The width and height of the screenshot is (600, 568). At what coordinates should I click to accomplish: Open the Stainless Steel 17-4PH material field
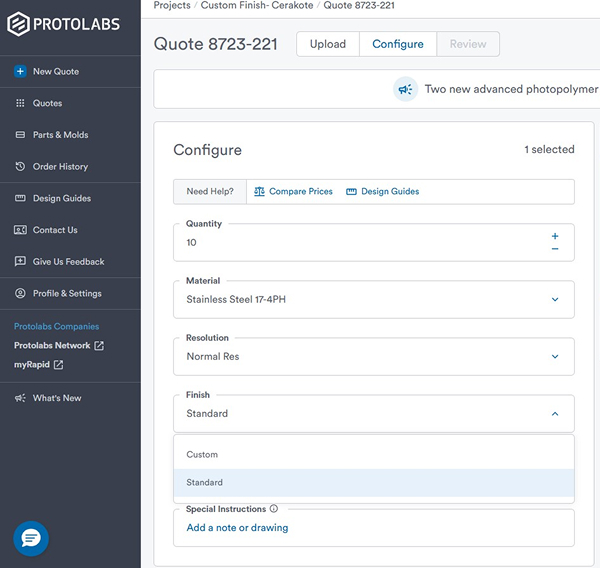[373, 299]
